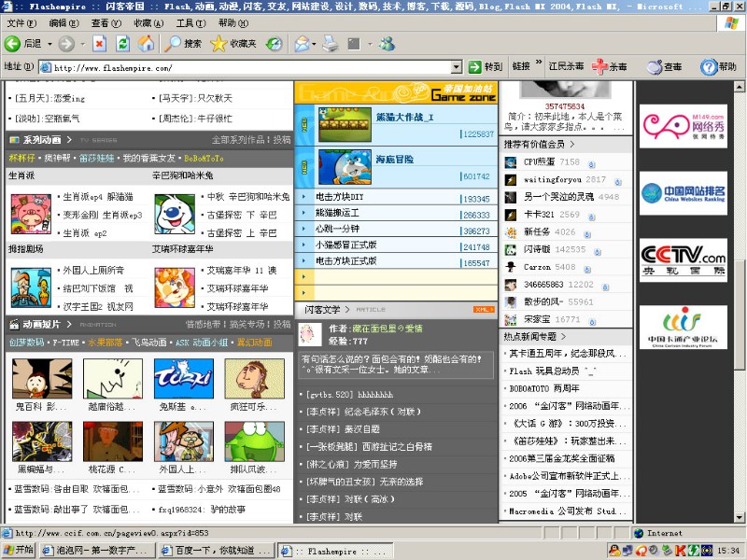Open the 熊猫大作战_I game link
747x560 pixels.
tap(404, 118)
